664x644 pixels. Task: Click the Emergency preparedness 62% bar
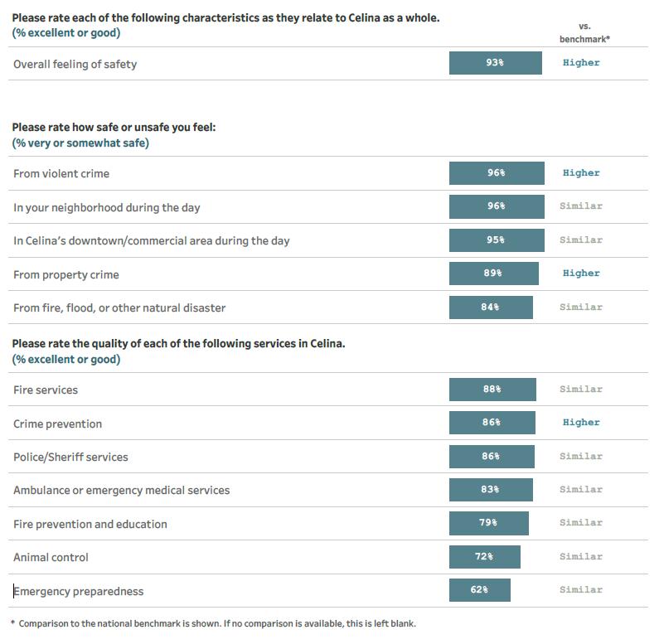tap(479, 590)
